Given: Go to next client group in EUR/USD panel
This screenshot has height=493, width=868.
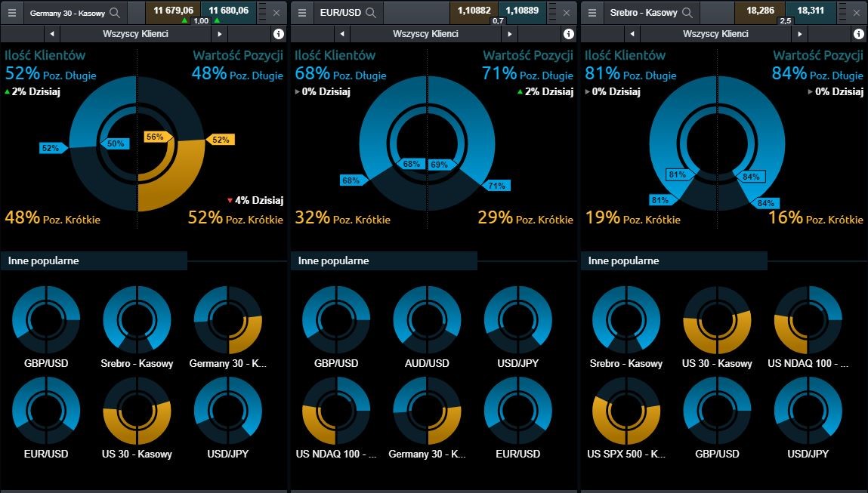Looking at the screenshot, I should tap(510, 34).
